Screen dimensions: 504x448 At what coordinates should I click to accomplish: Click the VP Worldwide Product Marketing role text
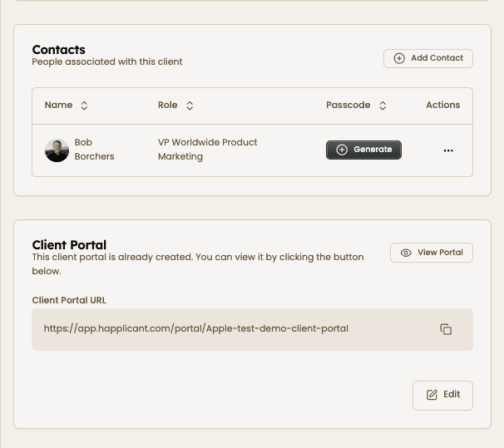point(207,150)
